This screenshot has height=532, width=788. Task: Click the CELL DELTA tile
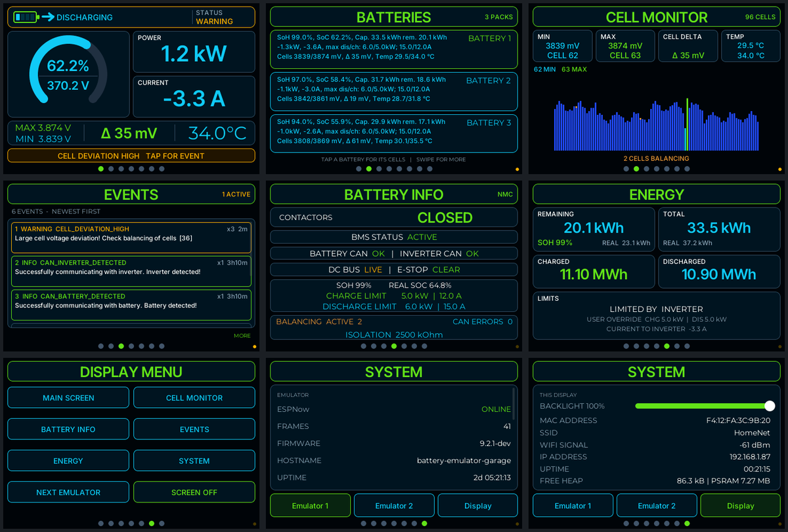688,46
